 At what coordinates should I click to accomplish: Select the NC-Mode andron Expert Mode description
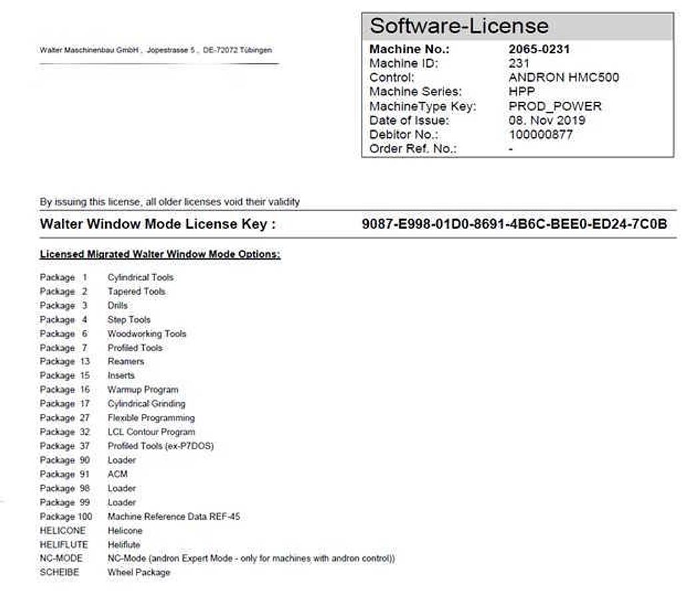coord(251,558)
